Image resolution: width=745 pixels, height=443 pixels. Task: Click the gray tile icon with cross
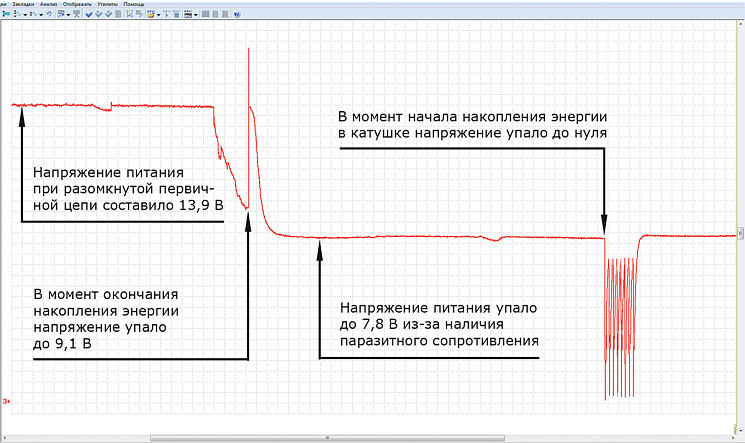tap(225, 14)
